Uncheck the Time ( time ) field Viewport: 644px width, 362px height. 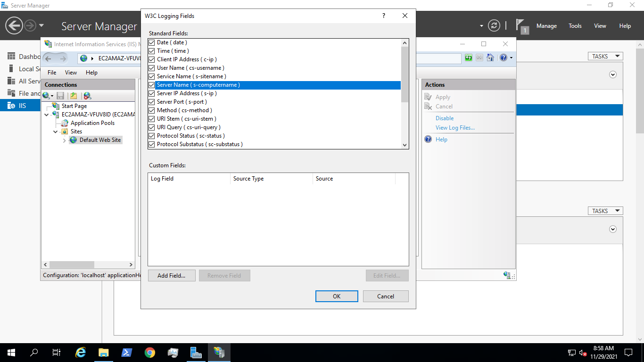tap(152, 51)
